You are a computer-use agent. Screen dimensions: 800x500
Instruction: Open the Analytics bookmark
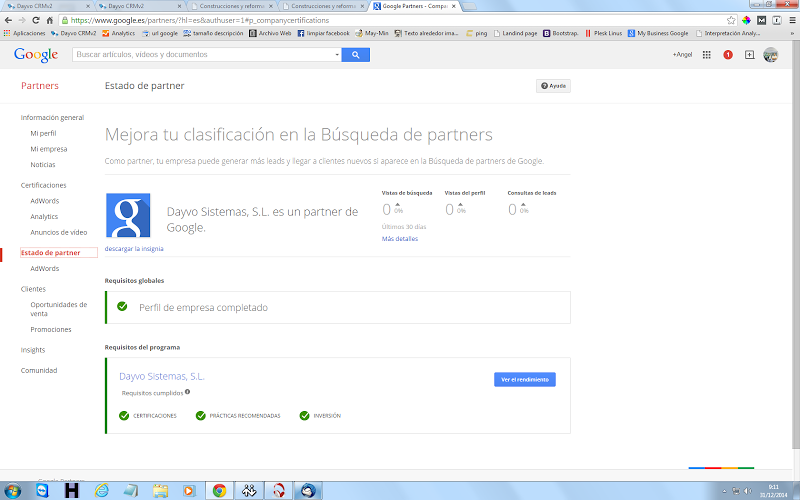[x=118, y=33]
